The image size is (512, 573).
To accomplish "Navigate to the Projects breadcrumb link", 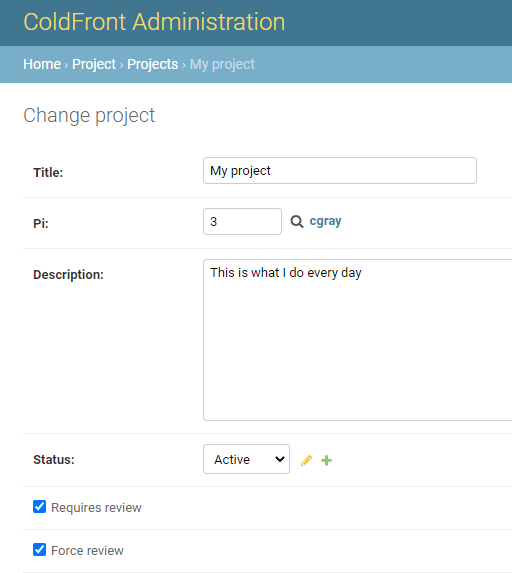I will 153,64.
